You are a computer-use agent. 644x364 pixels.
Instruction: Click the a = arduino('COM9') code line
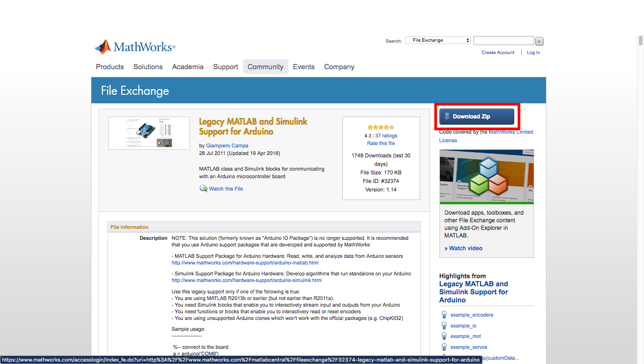[x=196, y=354]
